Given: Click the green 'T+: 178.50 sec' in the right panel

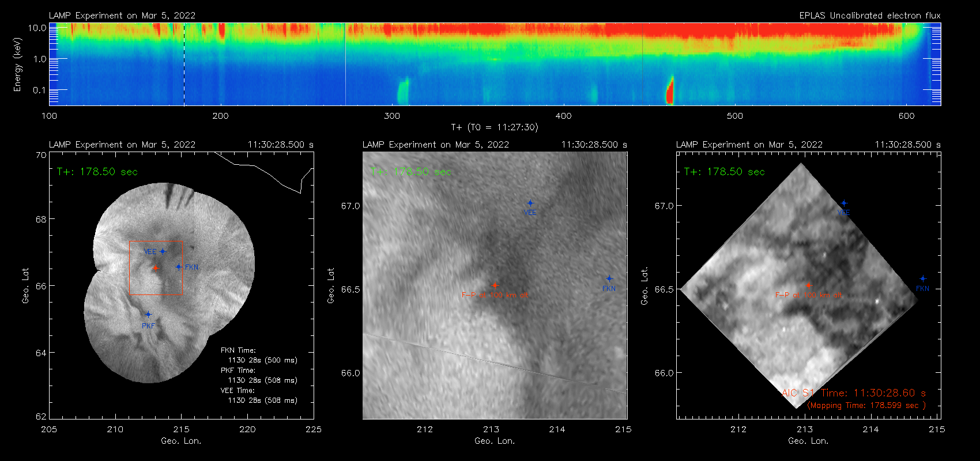Looking at the screenshot, I should (725, 172).
